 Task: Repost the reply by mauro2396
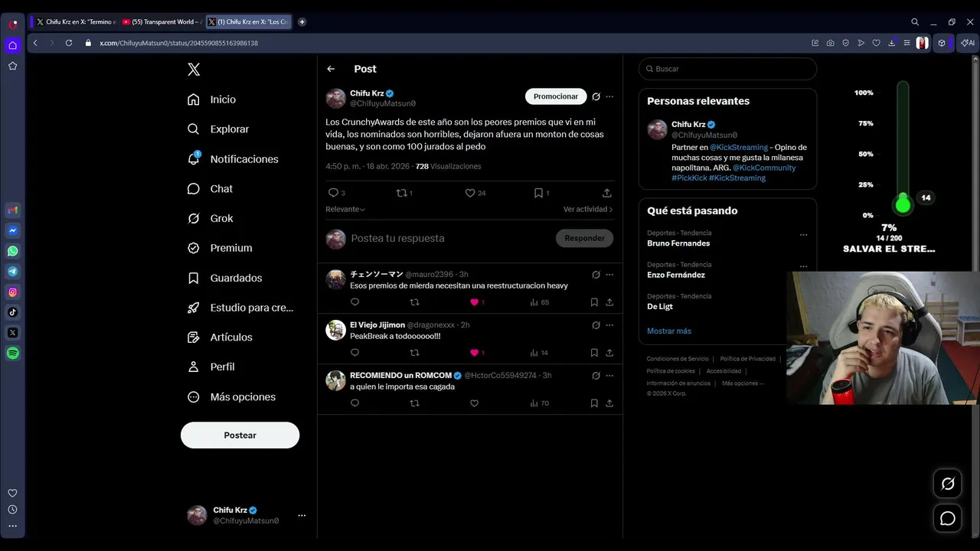click(x=415, y=302)
